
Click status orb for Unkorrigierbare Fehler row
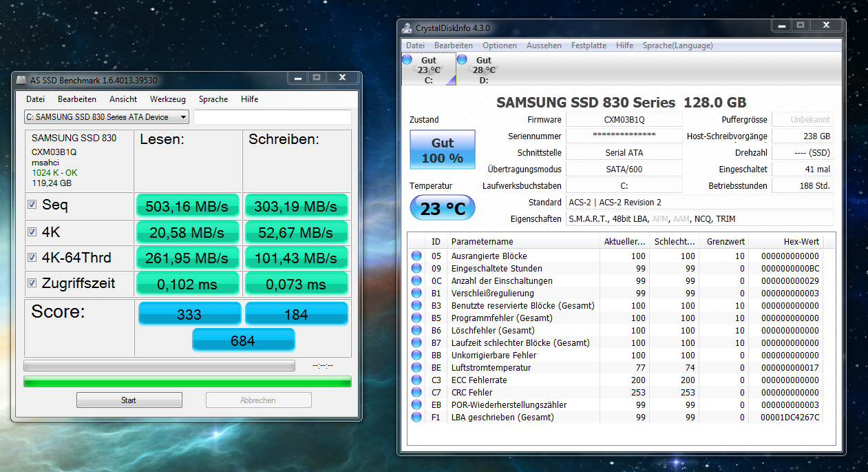point(416,355)
